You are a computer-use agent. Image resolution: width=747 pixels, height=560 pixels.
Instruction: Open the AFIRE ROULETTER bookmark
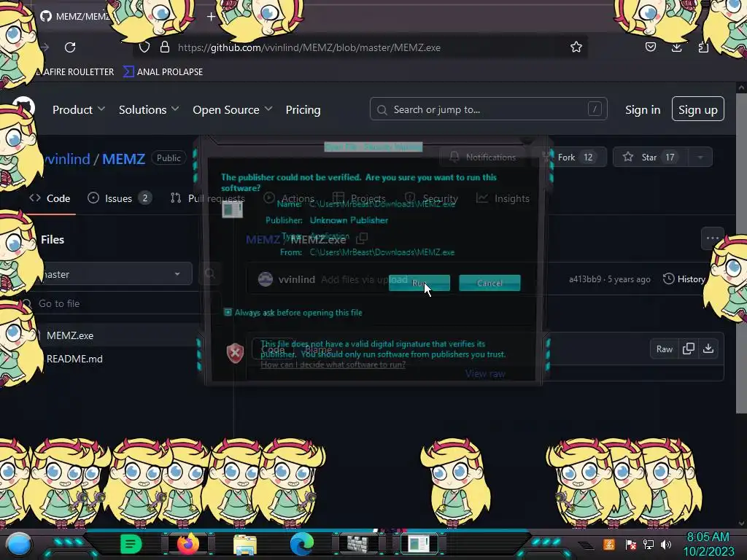click(x=76, y=72)
